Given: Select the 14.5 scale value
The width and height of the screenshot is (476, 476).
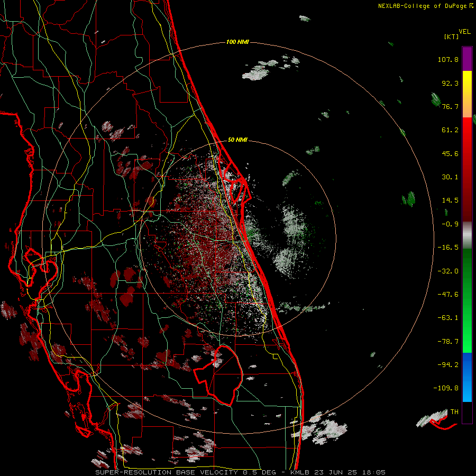Looking at the screenshot, I should [x=450, y=200].
